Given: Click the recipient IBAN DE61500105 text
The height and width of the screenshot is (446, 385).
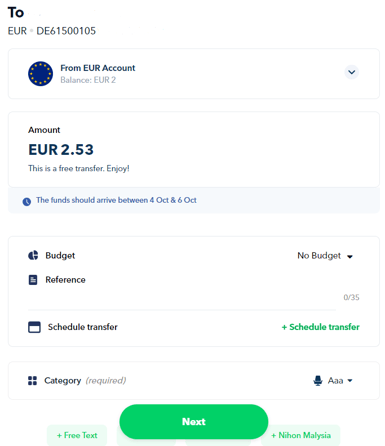Looking at the screenshot, I should point(66,31).
